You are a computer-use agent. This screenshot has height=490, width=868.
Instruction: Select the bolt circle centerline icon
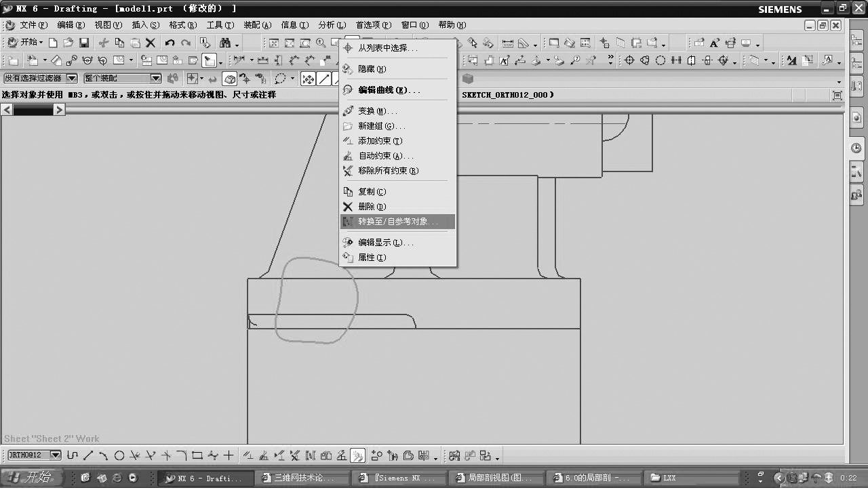644,60
